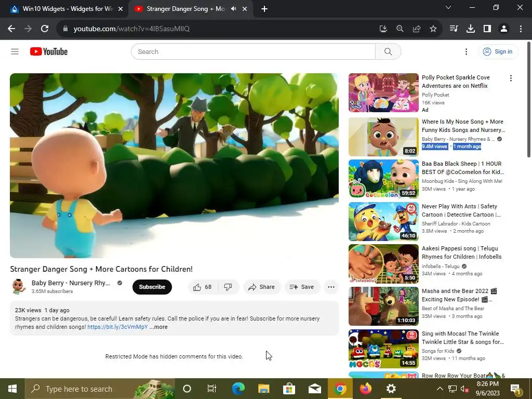
Task: Open File Explorer from taskbar
Action: pos(263,389)
